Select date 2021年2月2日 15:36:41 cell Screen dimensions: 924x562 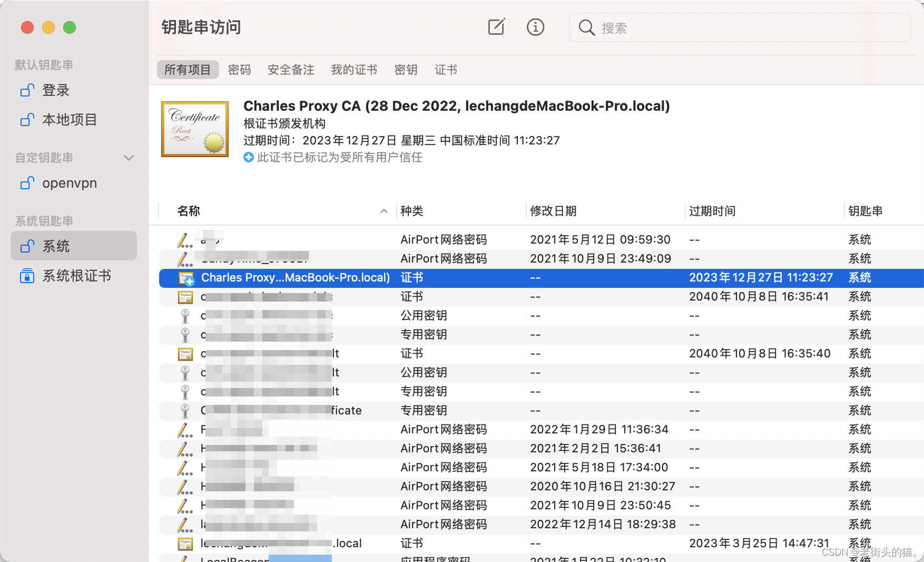(x=595, y=449)
